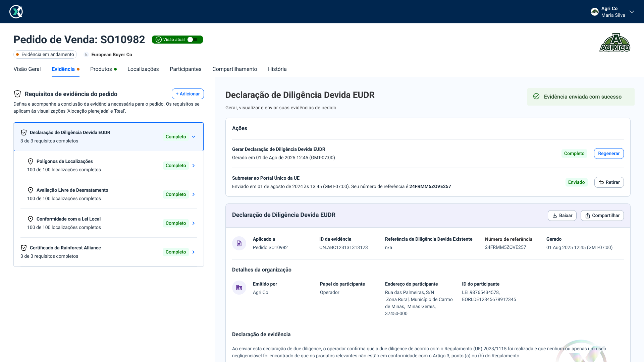Click the Pedido SO10982 value
Image resolution: width=644 pixels, height=362 pixels.
tap(270, 248)
